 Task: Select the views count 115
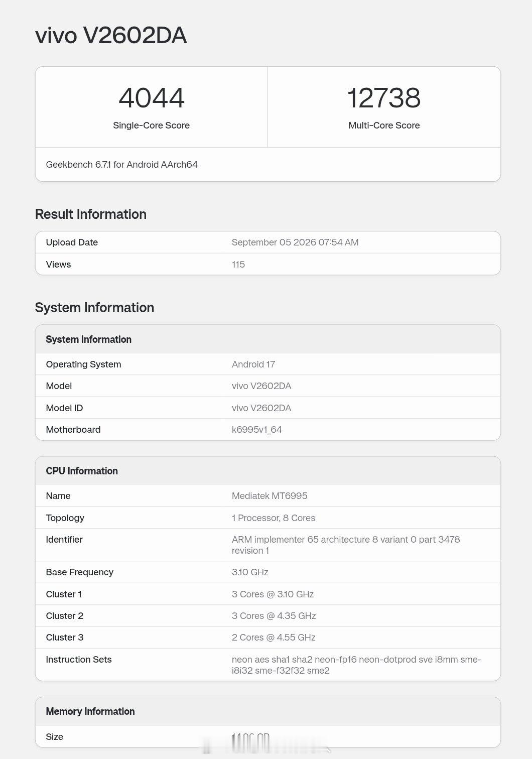(x=238, y=265)
